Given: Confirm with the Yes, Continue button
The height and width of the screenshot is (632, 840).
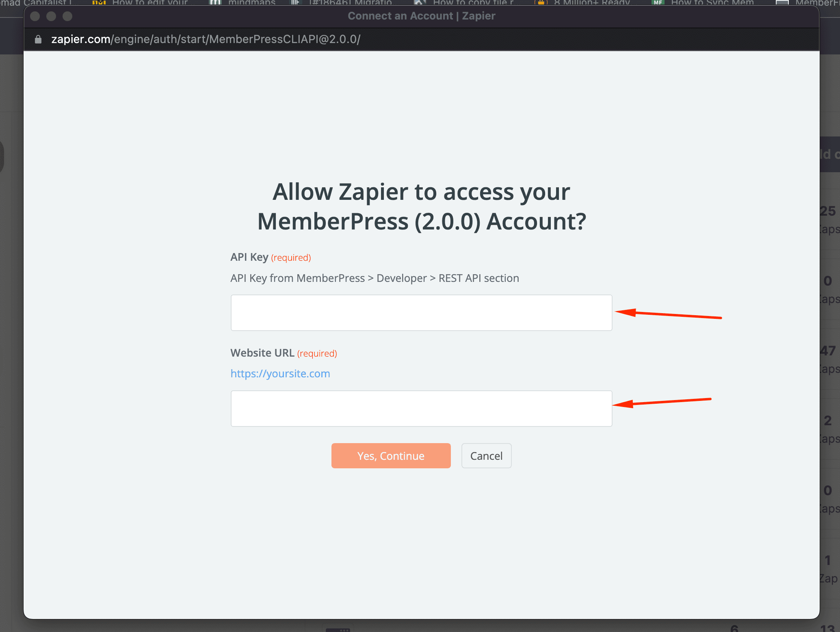Looking at the screenshot, I should pos(391,456).
